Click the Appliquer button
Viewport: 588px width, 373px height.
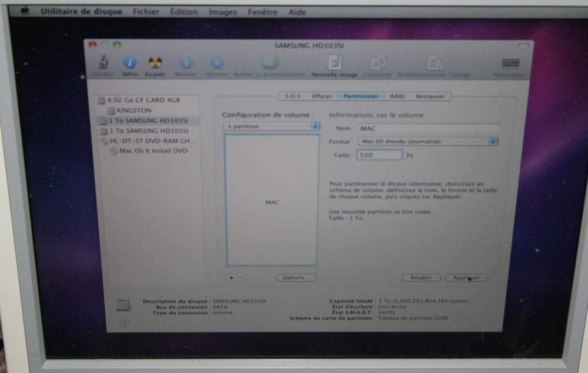[x=466, y=278]
